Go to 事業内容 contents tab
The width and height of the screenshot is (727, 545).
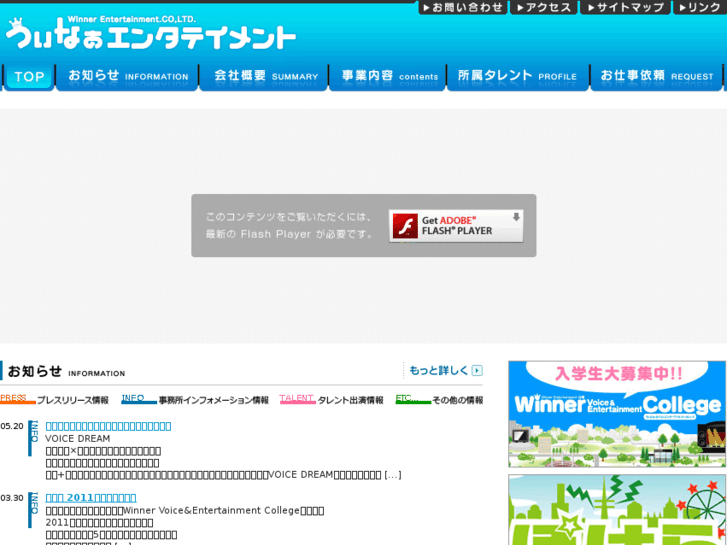pos(388,77)
